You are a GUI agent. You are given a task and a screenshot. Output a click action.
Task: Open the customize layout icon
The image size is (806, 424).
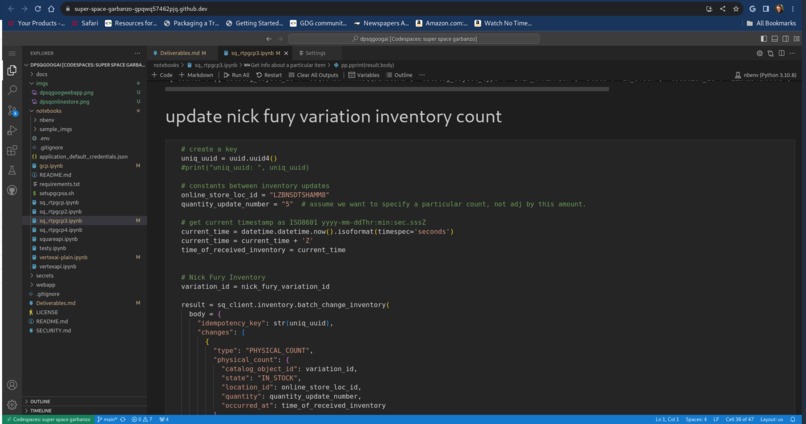tap(796, 39)
